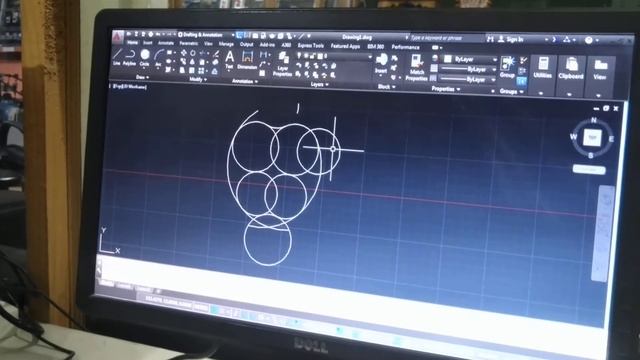Switch to the Parametric ribbon tab
This screenshot has width=640, height=360.
(189, 43)
